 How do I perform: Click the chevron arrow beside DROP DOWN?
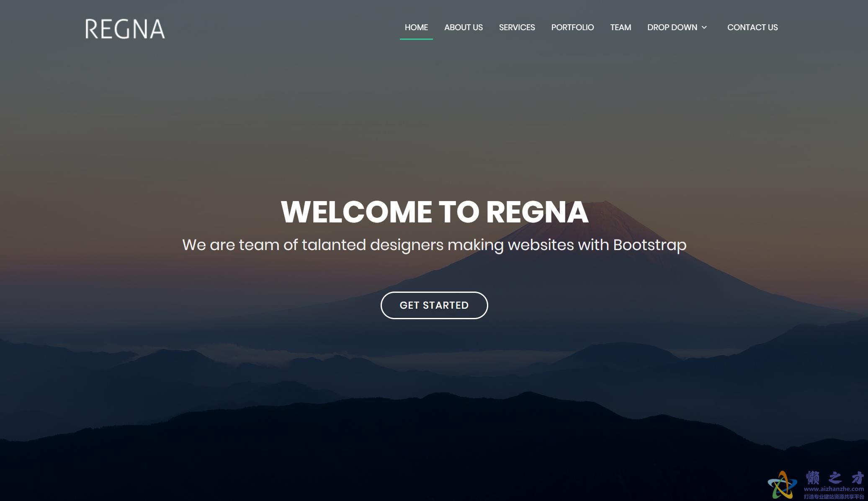pos(704,28)
